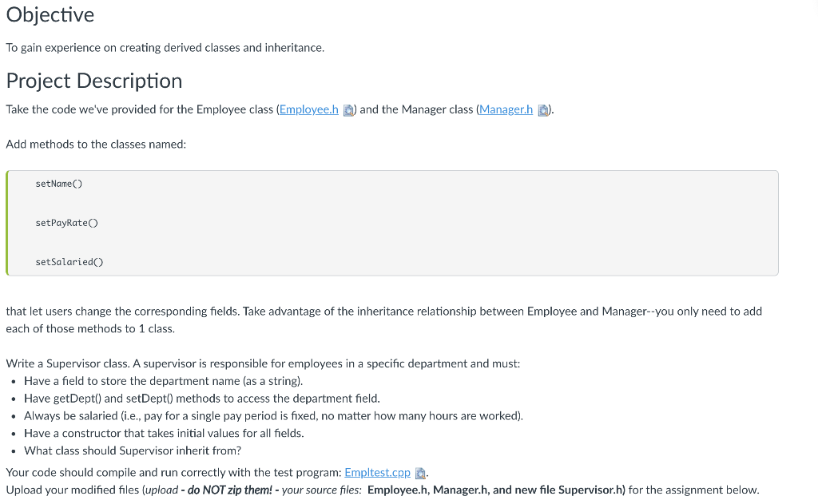Viewport: 818px width, 504px height.
Task: Open the Empltest.cpp test program link
Action: click(377, 472)
